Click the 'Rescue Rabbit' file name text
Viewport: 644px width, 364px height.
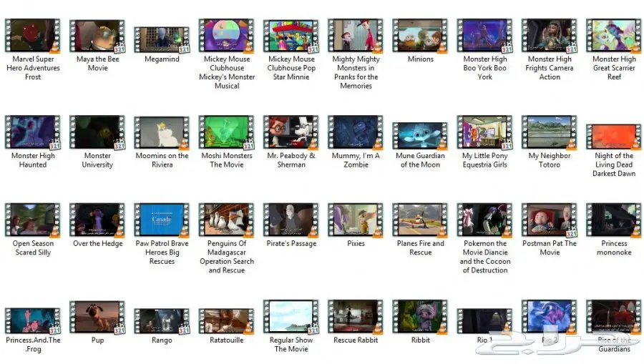pyautogui.click(x=356, y=340)
